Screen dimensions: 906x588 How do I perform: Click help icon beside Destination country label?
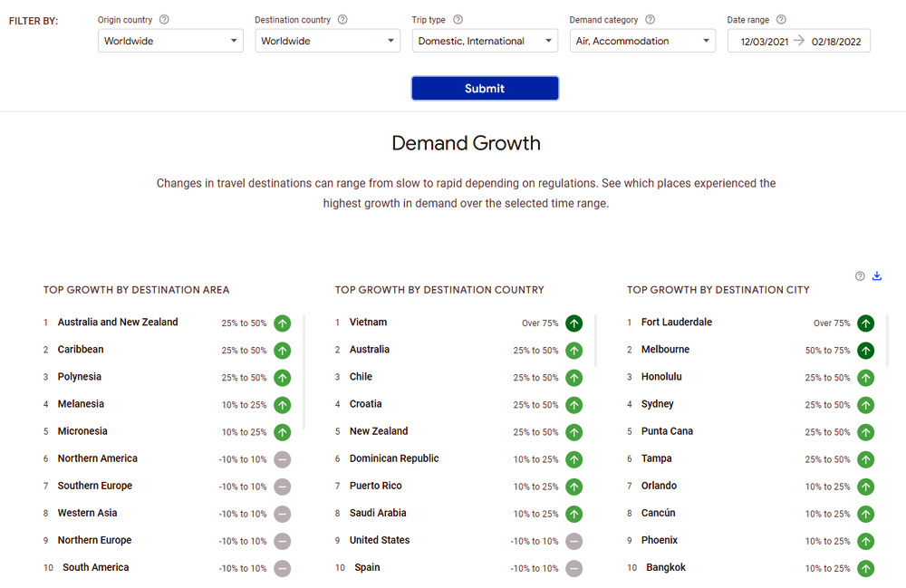click(x=344, y=20)
